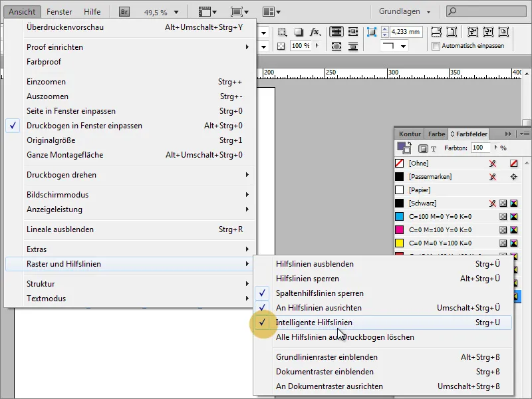The width and height of the screenshot is (532, 399).
Task: Click fit content proportionally icon
Action: [452, 32]
